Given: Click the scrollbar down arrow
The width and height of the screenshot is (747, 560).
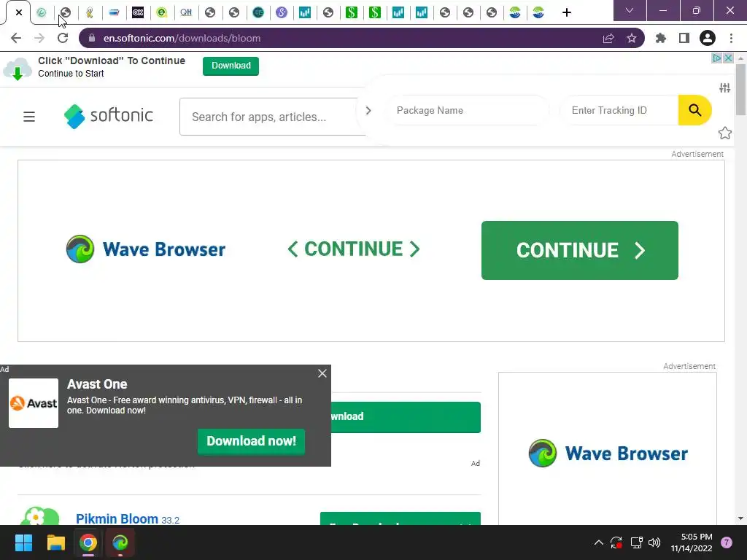Looking at the screenshot, I should pos(740,518).
